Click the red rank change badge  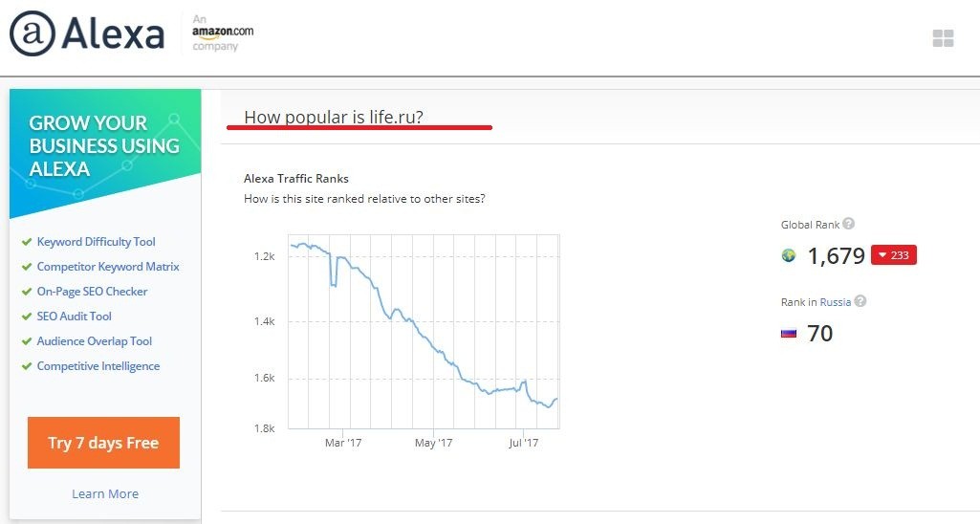point(894,255)
